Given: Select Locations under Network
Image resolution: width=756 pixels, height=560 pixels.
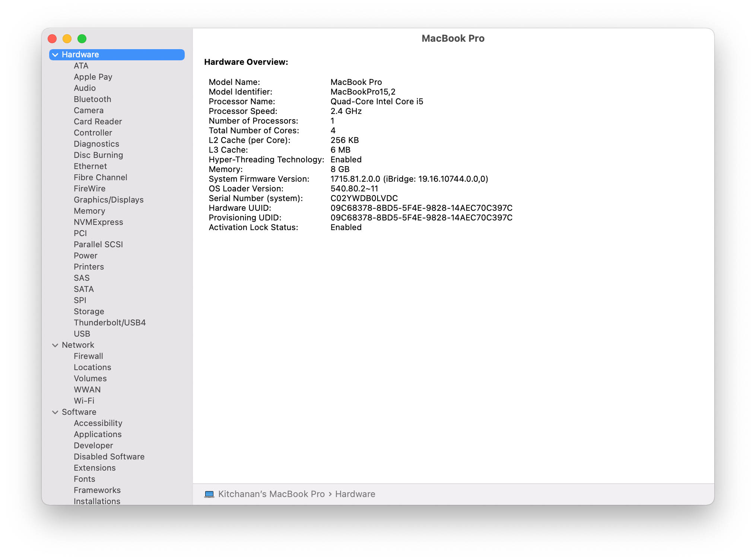Looking at the screenshot, I should pyautogui.click(x=92, y=367).
